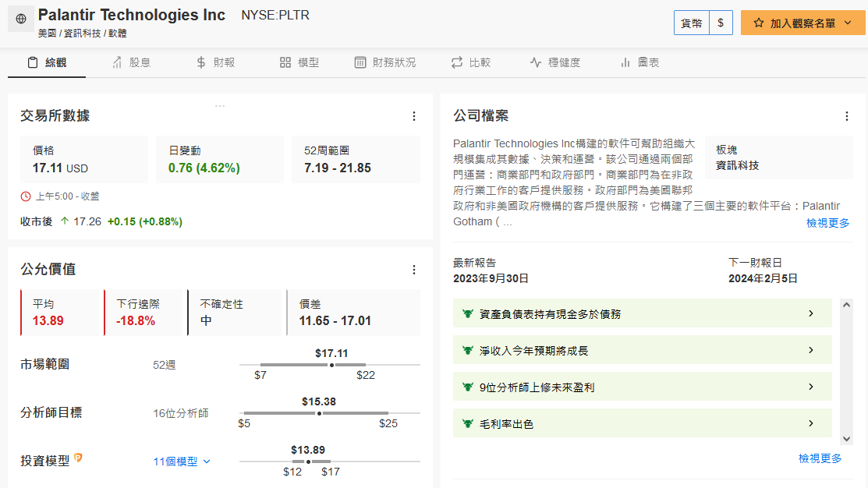Click the drag handle dots above 交易所數據

(220, 106)
